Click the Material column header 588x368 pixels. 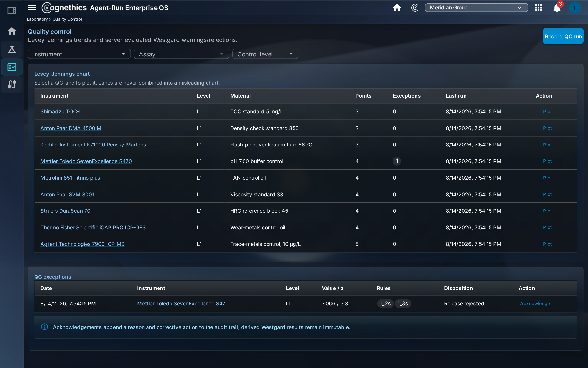click(240, 96)
